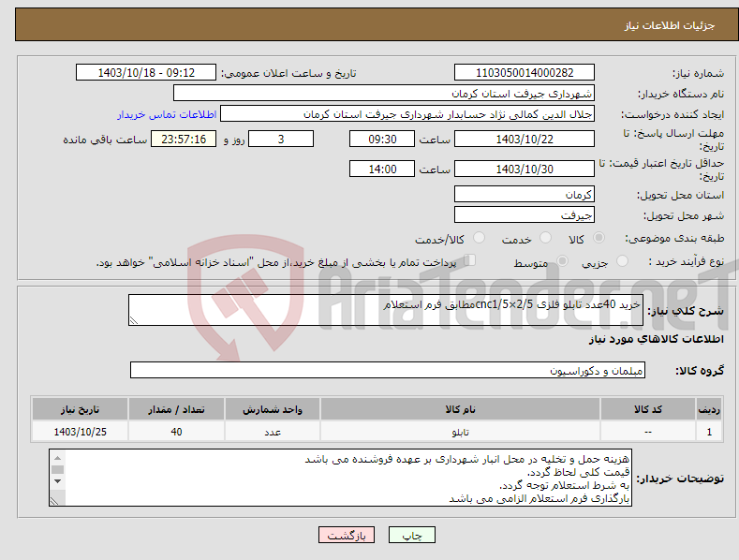Click the کد کالا column header
This screenshot has width=739, height=560.
click(x=648, y=409)
